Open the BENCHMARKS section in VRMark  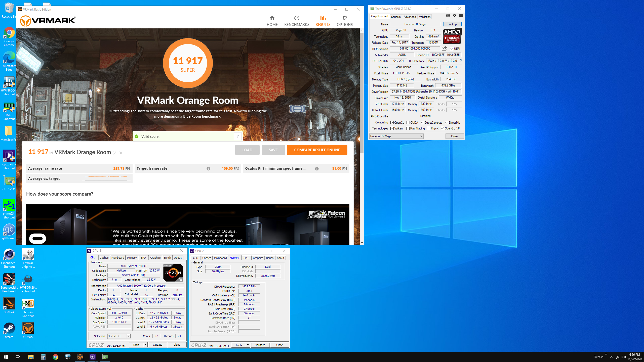click(x=297, y=21)
